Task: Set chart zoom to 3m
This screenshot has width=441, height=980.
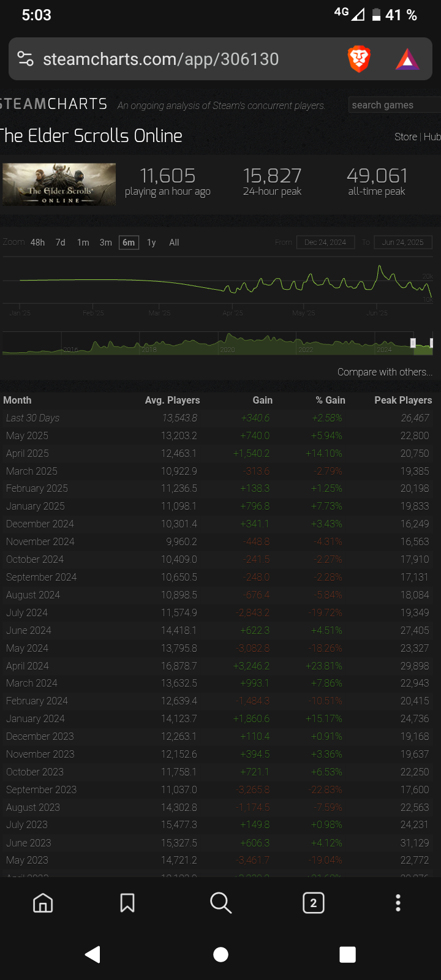Action: pyautogui.click(x=106, y=243)
